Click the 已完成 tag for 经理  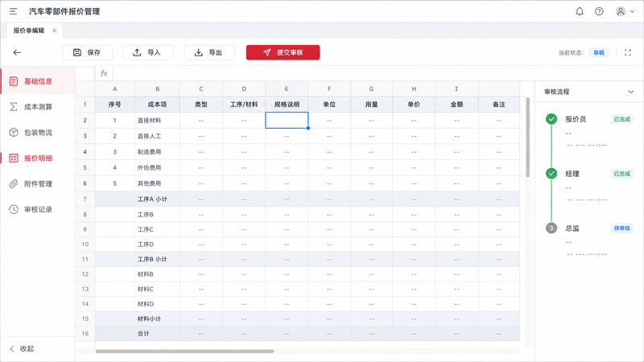(621, 174)
